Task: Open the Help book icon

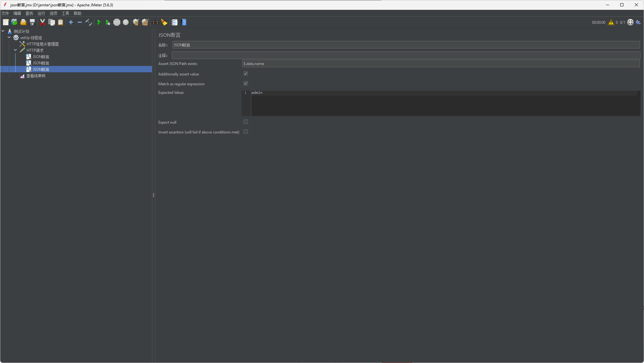Action: [x=184, y=22]
